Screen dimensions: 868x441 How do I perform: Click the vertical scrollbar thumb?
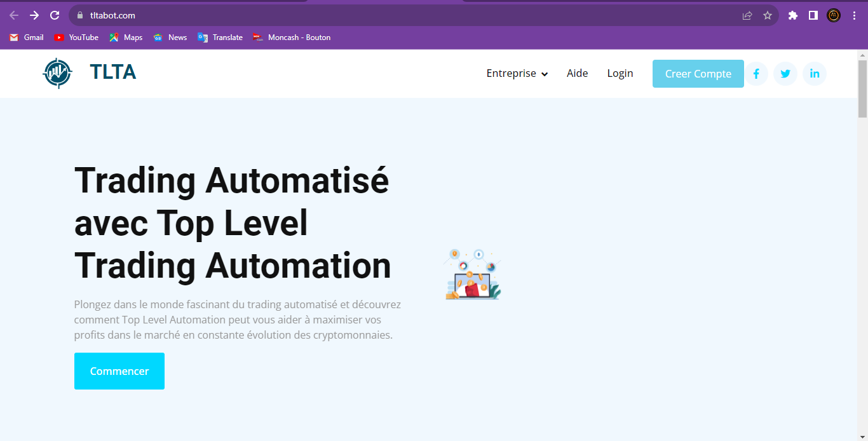point(862,89)
